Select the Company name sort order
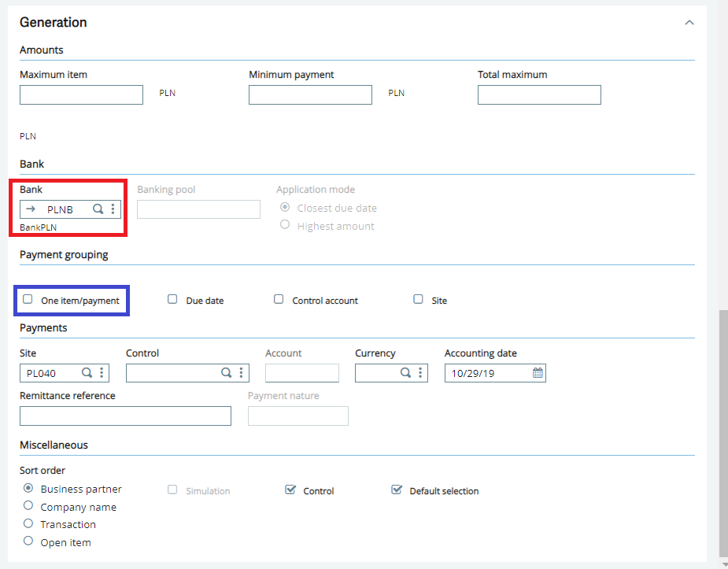The image size is (728, 569). [x=28, y=505]
